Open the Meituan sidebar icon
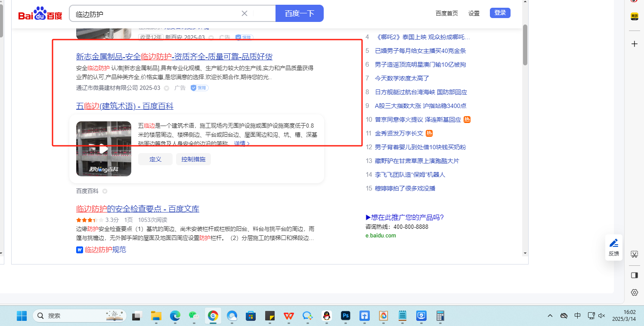Viewport: 644px width, 326px height. pos(634,16)
